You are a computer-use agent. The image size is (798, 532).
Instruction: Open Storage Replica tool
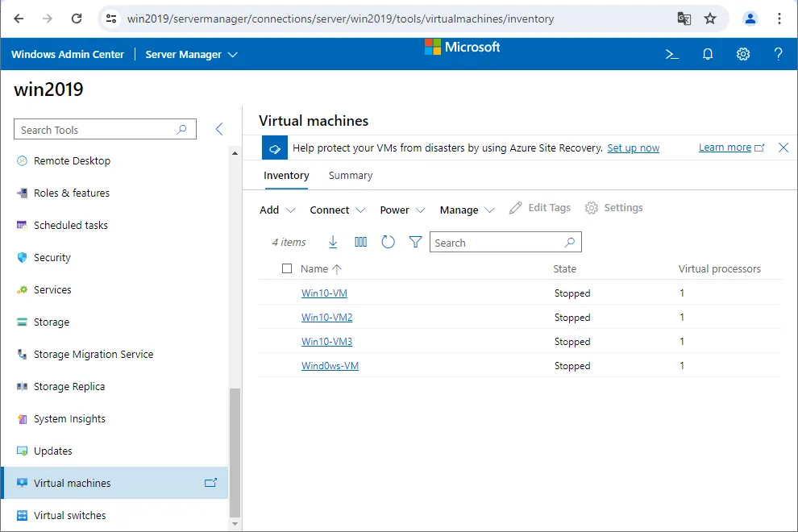click(x=115, y=386)
